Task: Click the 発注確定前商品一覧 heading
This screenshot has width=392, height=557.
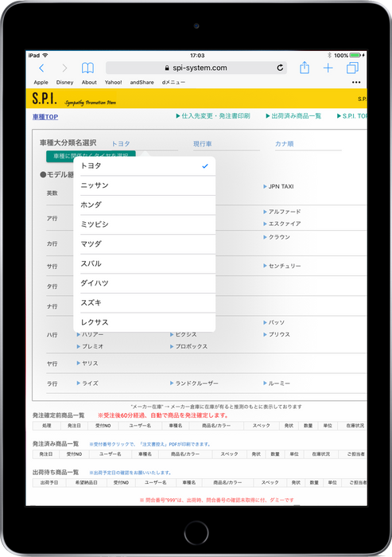Action: point(59,415)
